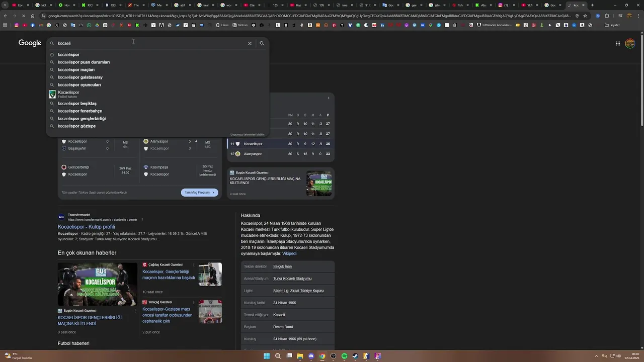Open the Google apps grid icon

tap(618, 43)
